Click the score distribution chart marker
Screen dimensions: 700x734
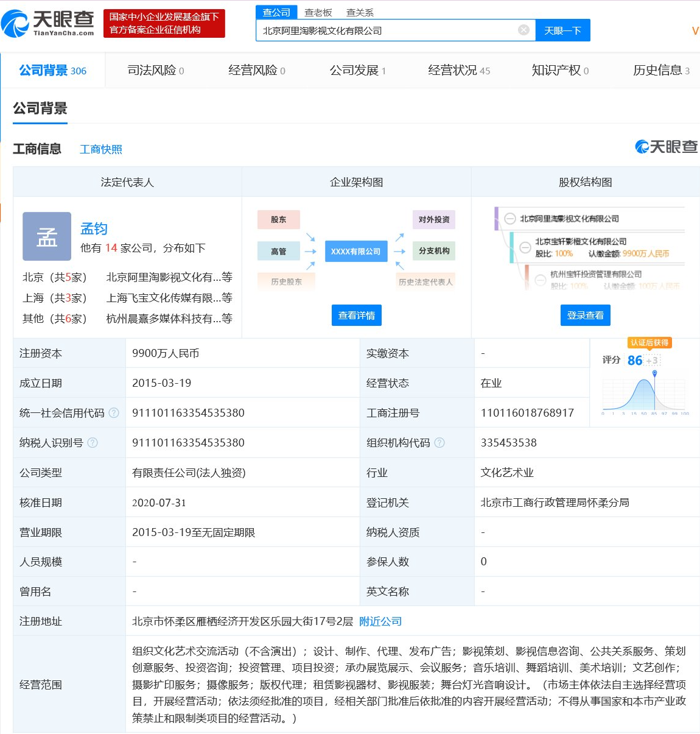[654, 373]
